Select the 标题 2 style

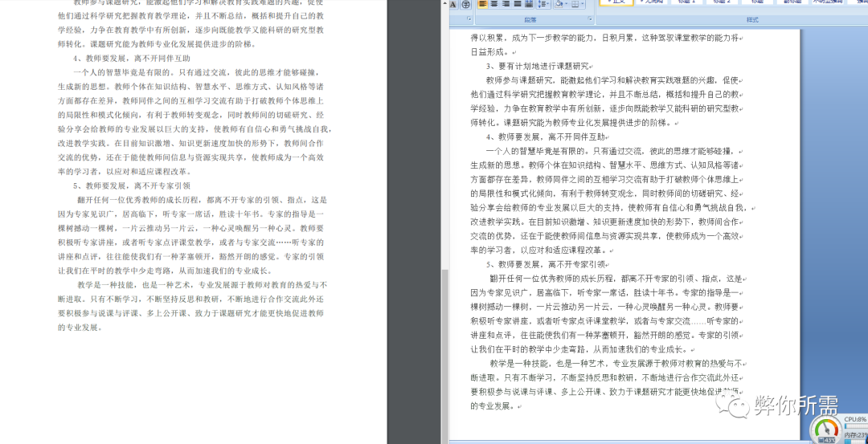pos(723,2)
